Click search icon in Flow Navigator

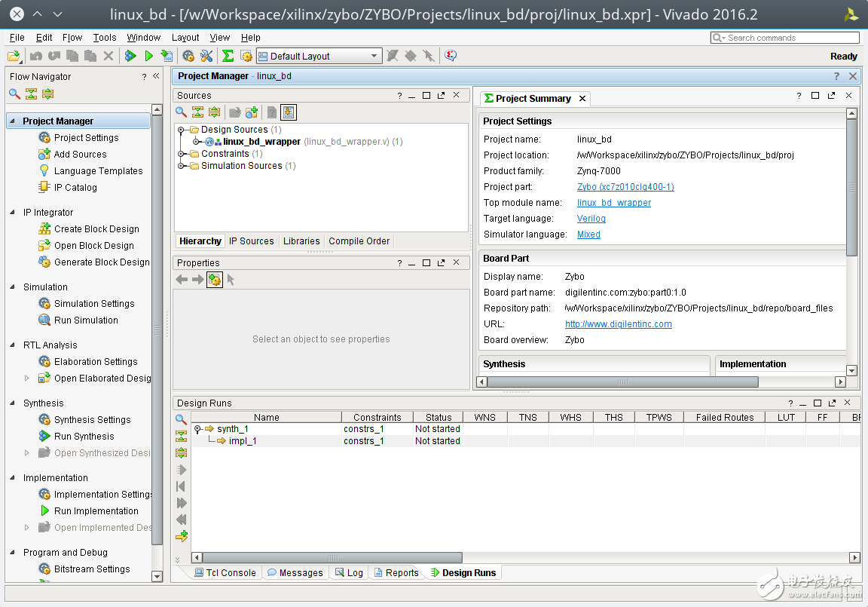point(14,94)
